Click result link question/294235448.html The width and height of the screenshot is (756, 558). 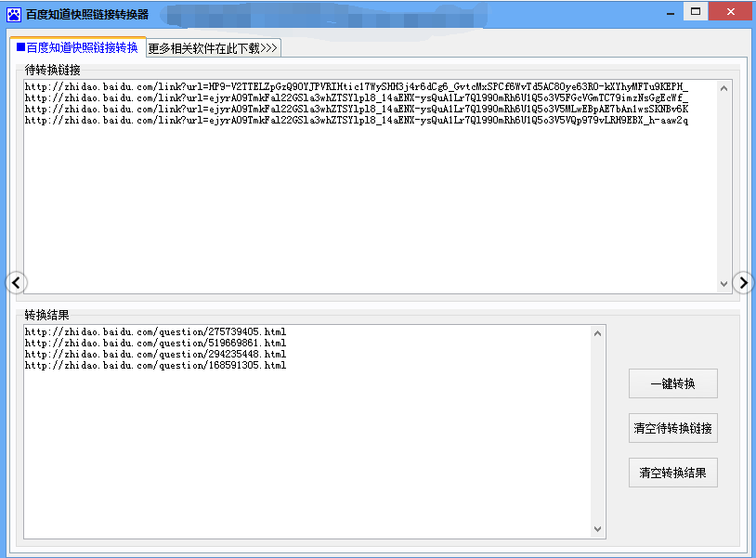(x=155, y=354)
